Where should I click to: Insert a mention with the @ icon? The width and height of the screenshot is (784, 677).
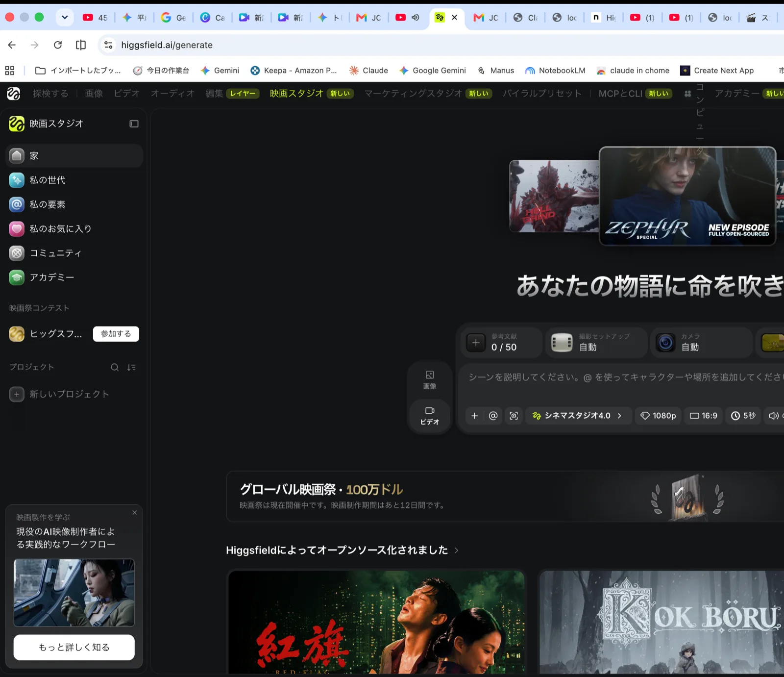(493, 416)
